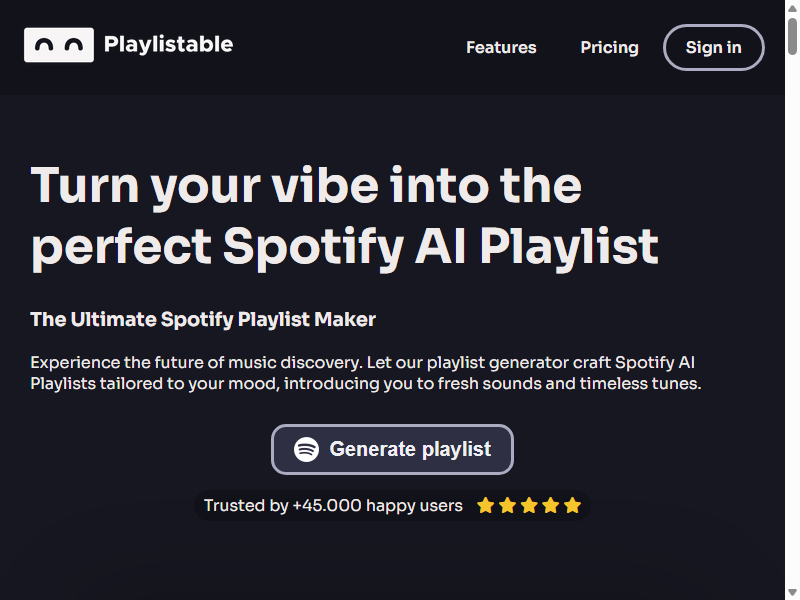
Task: Click the Spotify icon in Generate button
Action: [x=306, y=449]
